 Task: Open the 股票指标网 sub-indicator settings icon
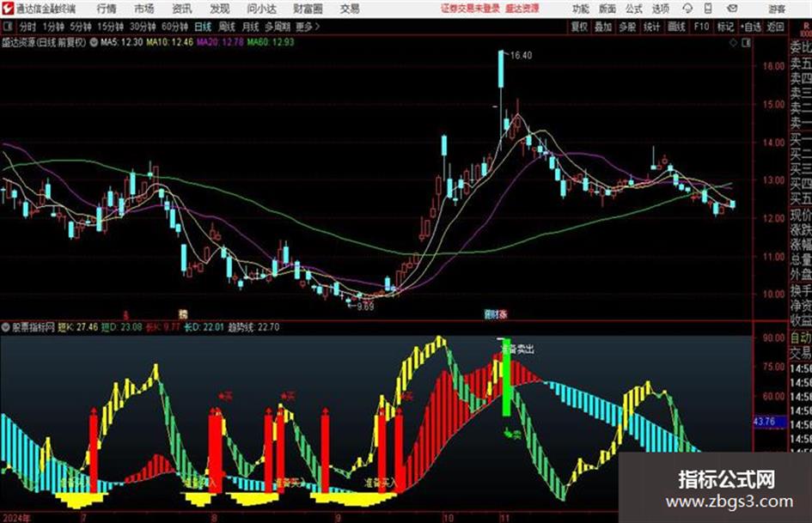tap(6, 327)
